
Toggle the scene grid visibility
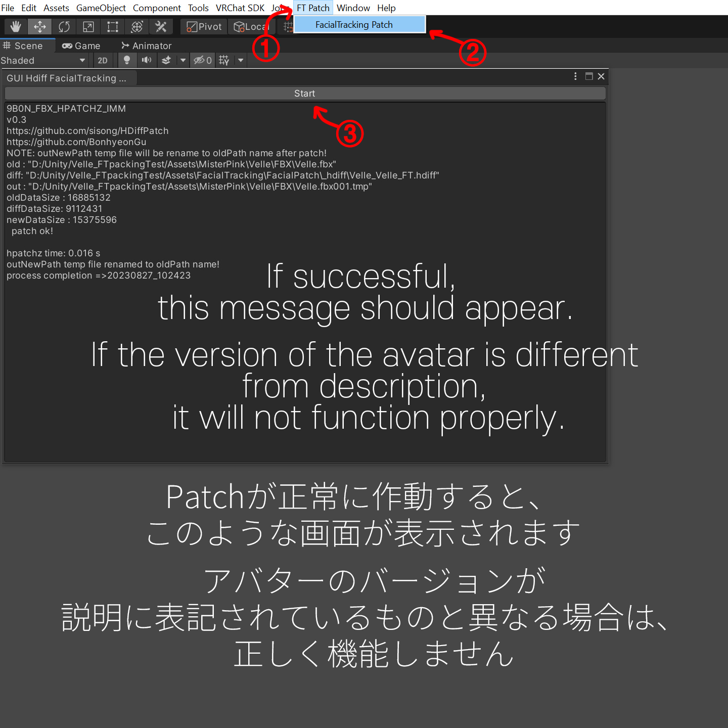click(x=224, y=60)
